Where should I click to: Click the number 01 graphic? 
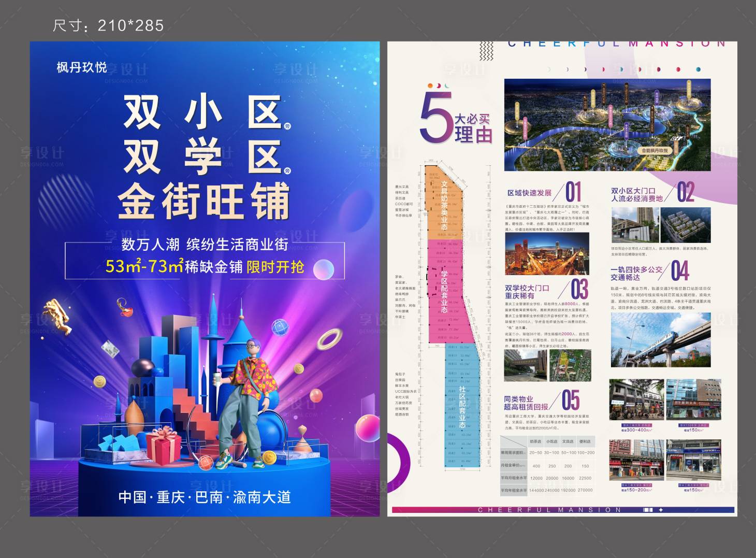click(573, 192)
